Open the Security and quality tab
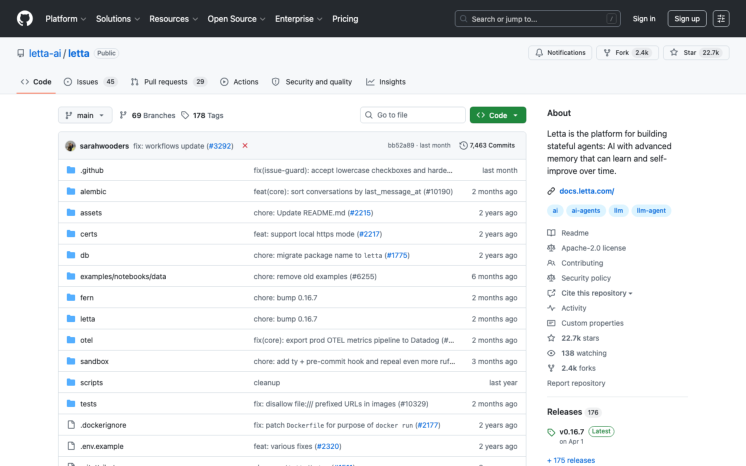 pyautogui.click(x=312, y=82)
